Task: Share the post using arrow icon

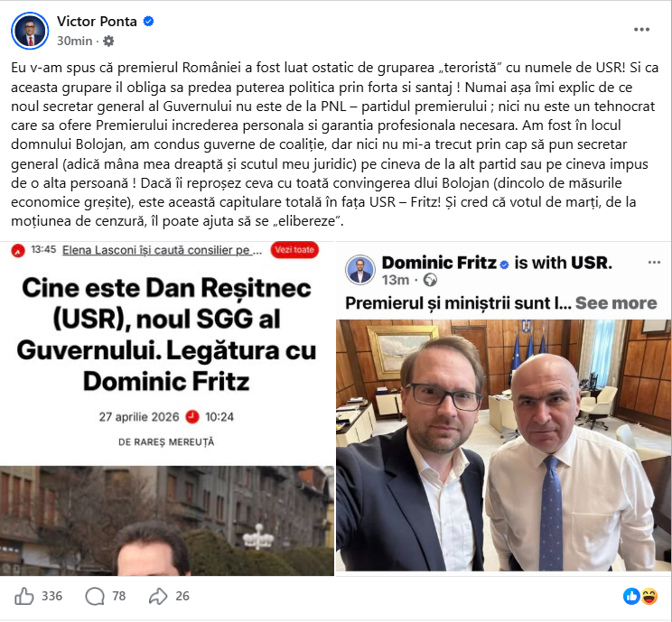Action: 158,596
